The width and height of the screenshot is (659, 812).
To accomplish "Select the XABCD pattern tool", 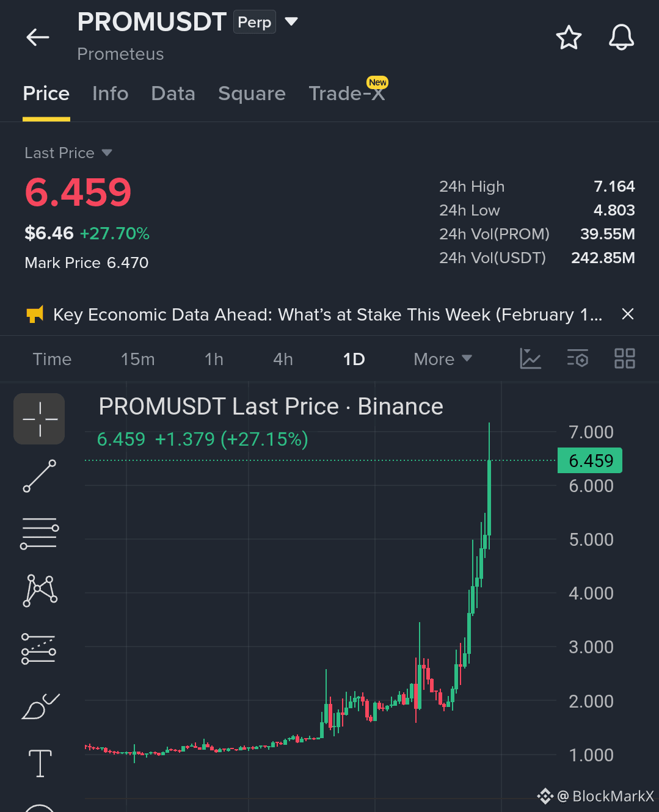I will 40,590.
